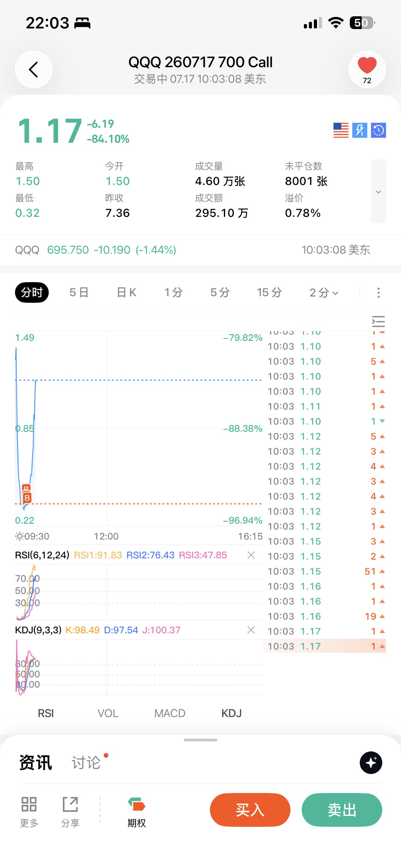Image resolution: width=401 pixels, height=868 pixels.
Task: Toggle the trade list panel icon
Action: click(378, 322)
